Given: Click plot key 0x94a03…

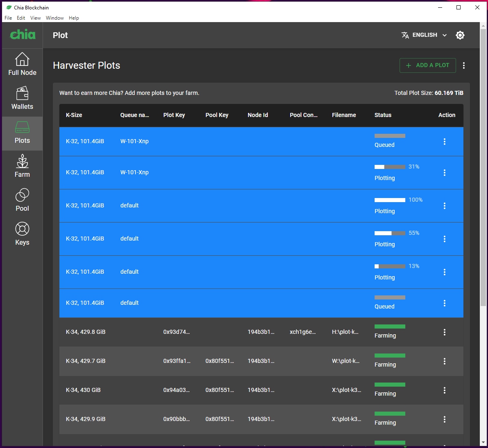Looking at the screenshot, I should pyautogui.click(x=176, y=390).
